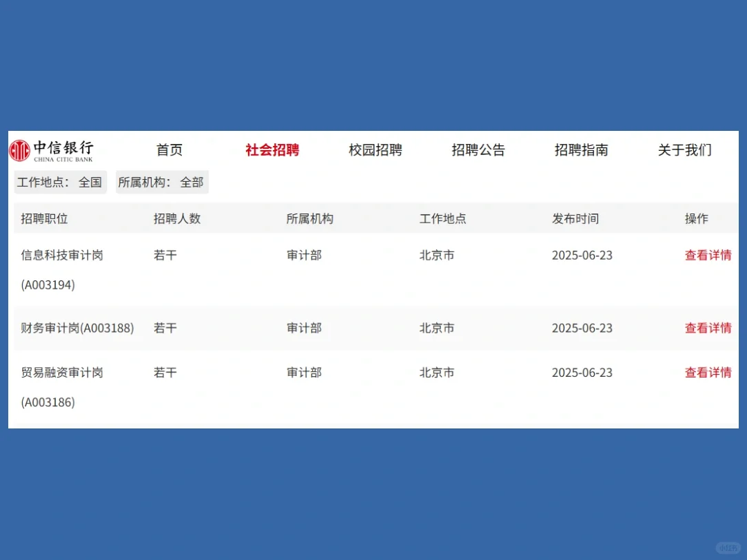Open the 关于我们 page
Screen dimensions: 747x560
coord(684,150)
